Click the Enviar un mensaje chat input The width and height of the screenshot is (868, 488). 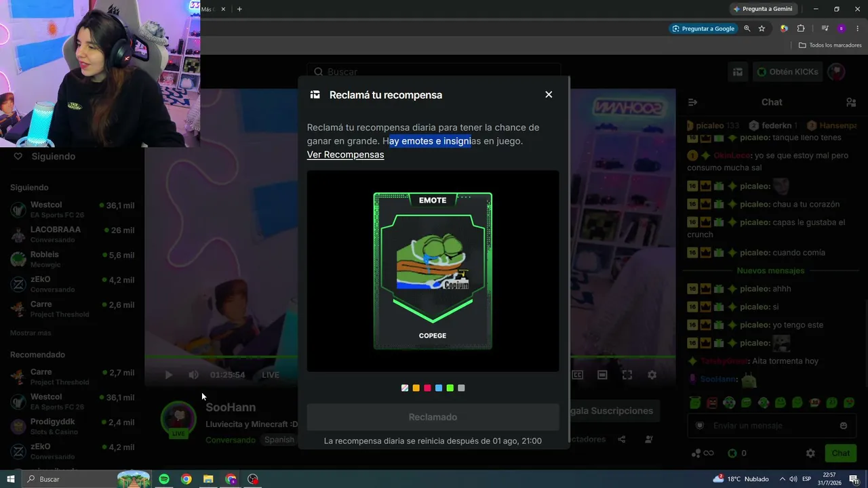click(x=772, y=426)
